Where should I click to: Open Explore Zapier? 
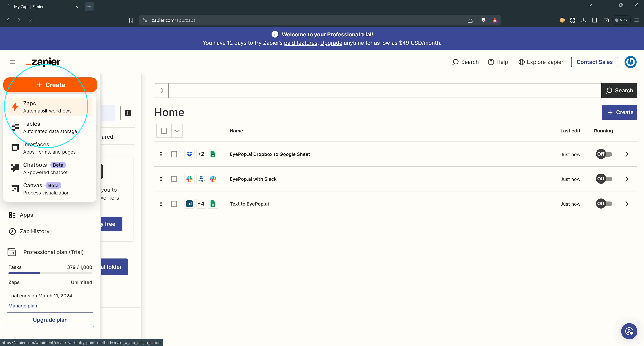541,62
